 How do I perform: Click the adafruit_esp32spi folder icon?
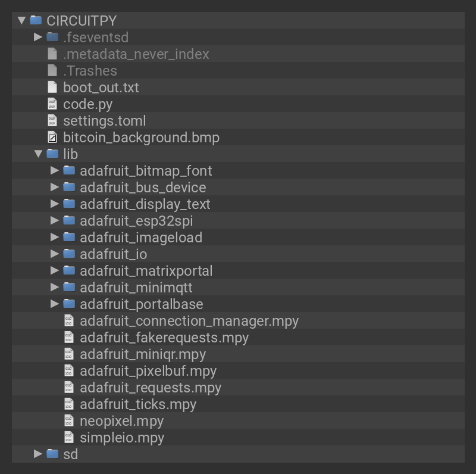coord(69,220)
